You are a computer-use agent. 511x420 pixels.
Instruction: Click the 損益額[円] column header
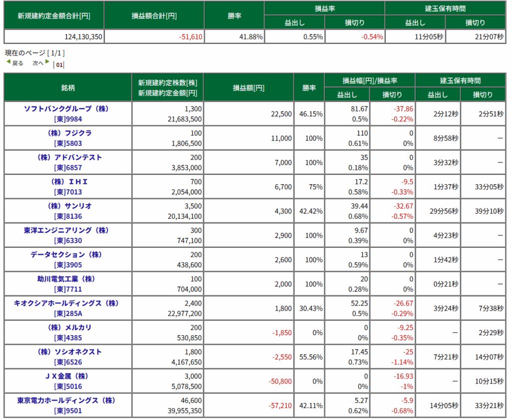click(249, 87)
